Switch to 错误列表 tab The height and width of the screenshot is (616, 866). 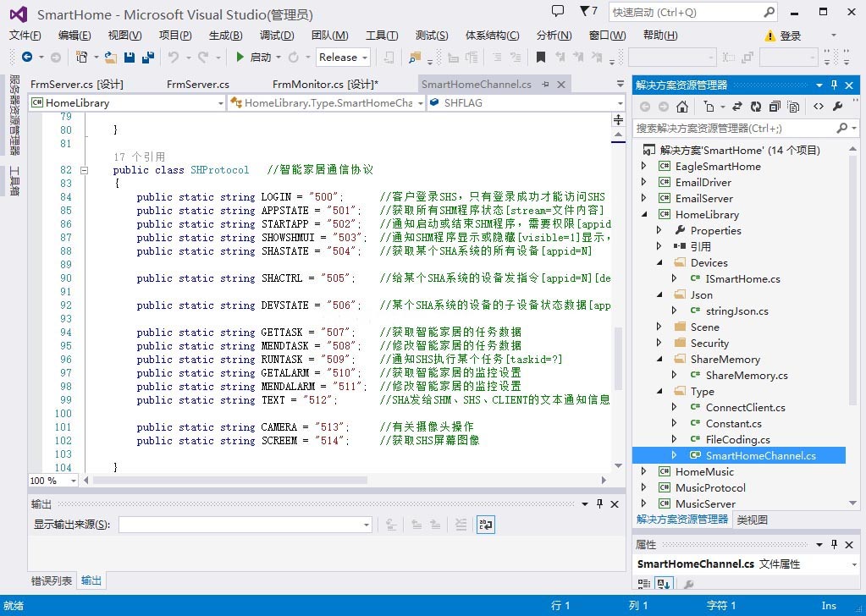52,580
